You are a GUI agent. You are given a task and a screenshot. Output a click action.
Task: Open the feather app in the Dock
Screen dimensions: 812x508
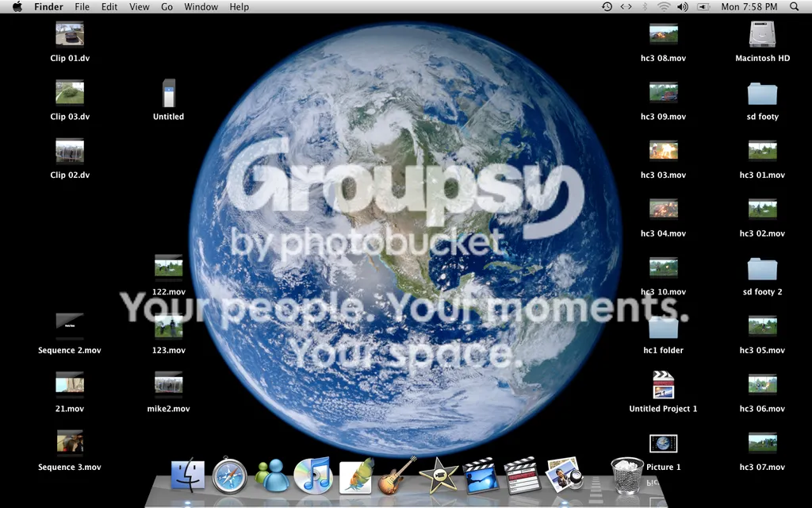pyautogui.click(x=356, y=475)
